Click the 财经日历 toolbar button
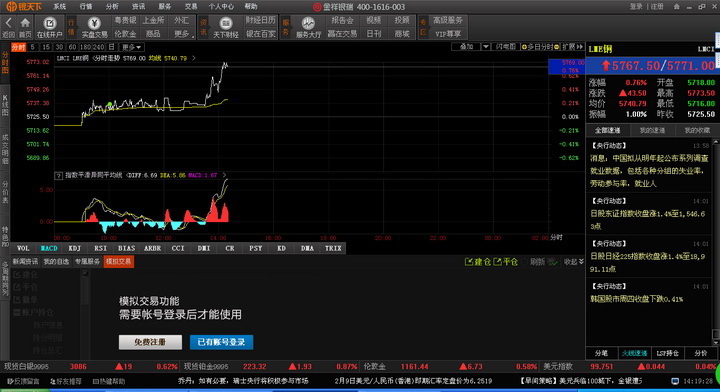 [x=261, y=20]
